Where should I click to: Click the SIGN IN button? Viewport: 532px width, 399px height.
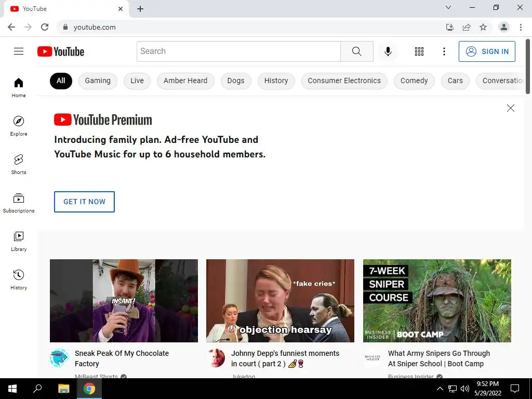coord(487,51)
